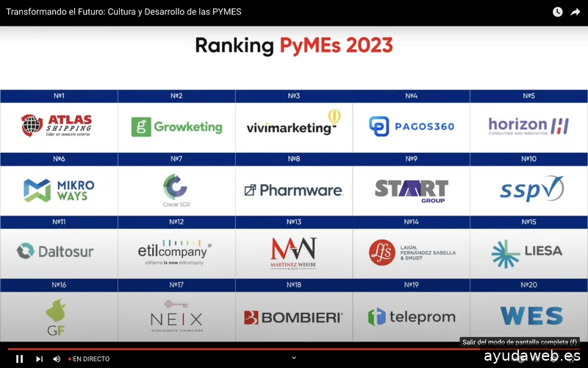588x368 pixels.
Task: Click the 'Nº8' ranking header
Action: [x=293, y=159]
